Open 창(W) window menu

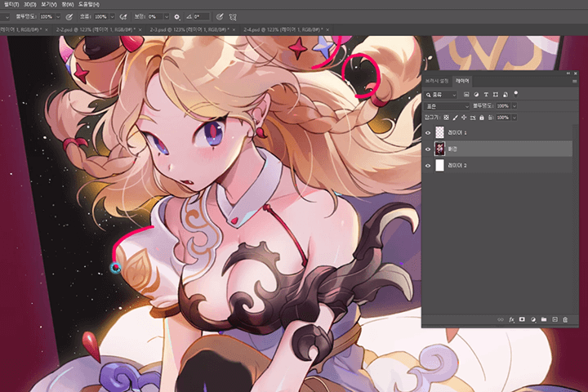tap(68, 5)
